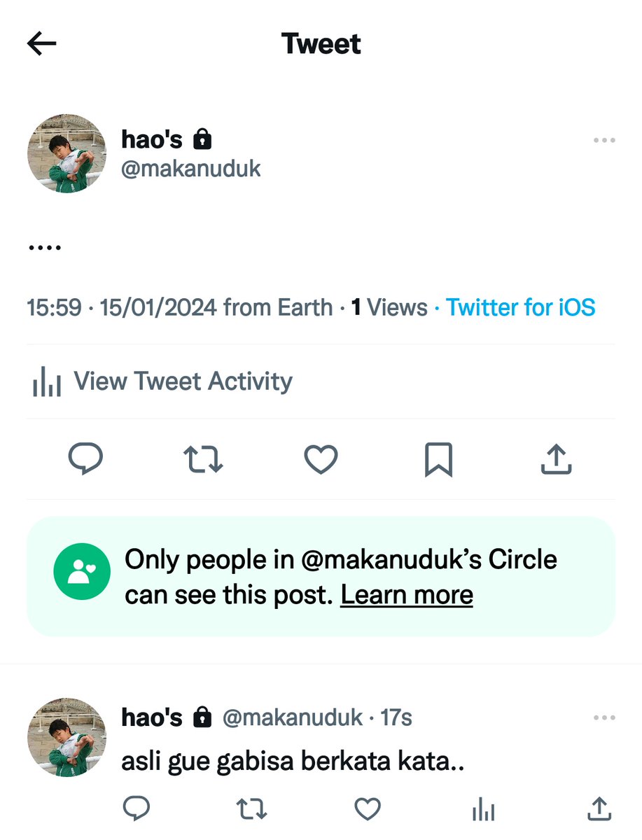The width and height of the screenshot is (642, 840).
Task: Retweet the 'asli gue gabisa' reply
Action: tap(251, 809)
